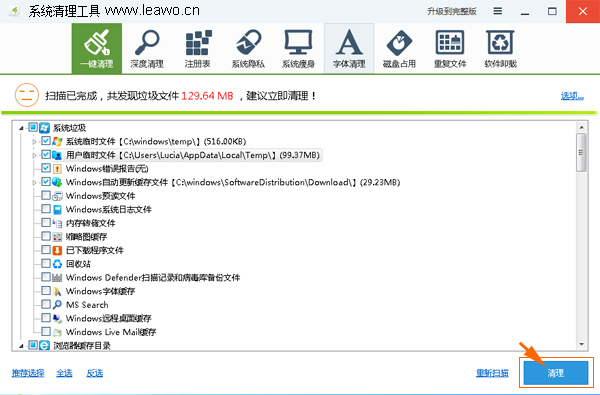This screenshot has height=395, width=600.
Task: Select the Windows远程桌面缓存 row text
Action: point(109,318)
